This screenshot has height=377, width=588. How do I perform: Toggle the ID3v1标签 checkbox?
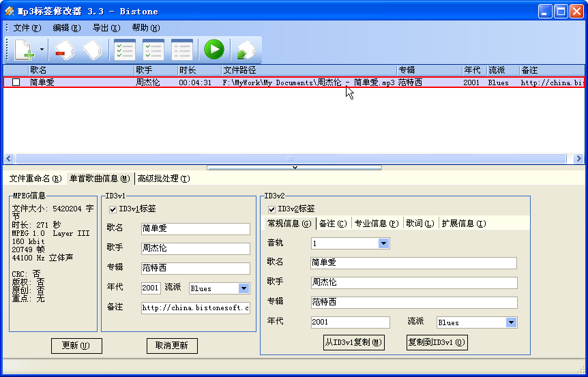click(x=113, y=209)
